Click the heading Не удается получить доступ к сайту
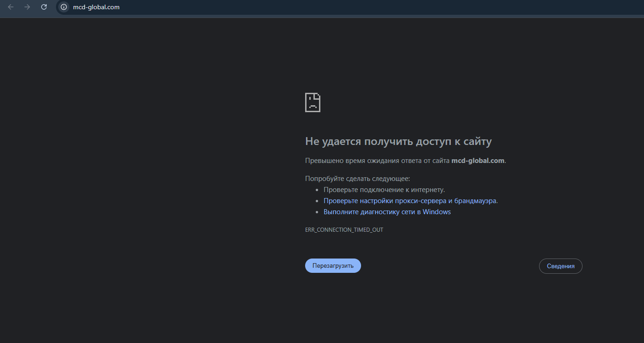 pos(399,141)
